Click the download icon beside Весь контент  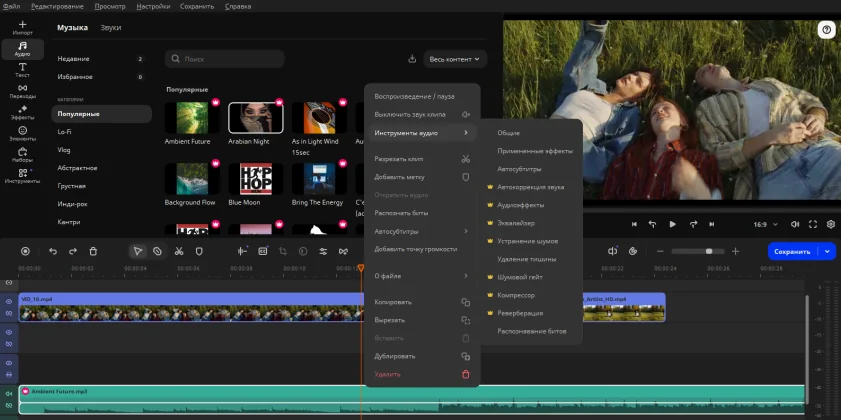412,59
